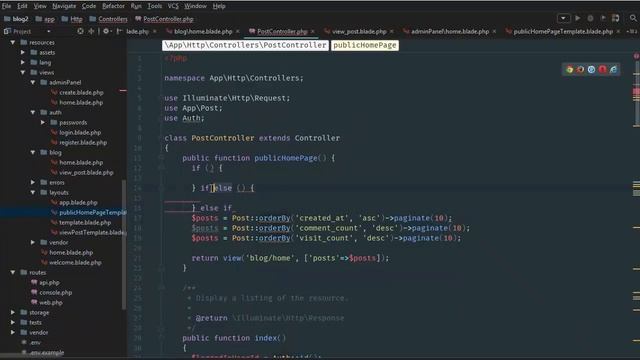Screen dimensions: 640x360
Task: Switch to view_post.blade.php tab
Action: point(359,31)
